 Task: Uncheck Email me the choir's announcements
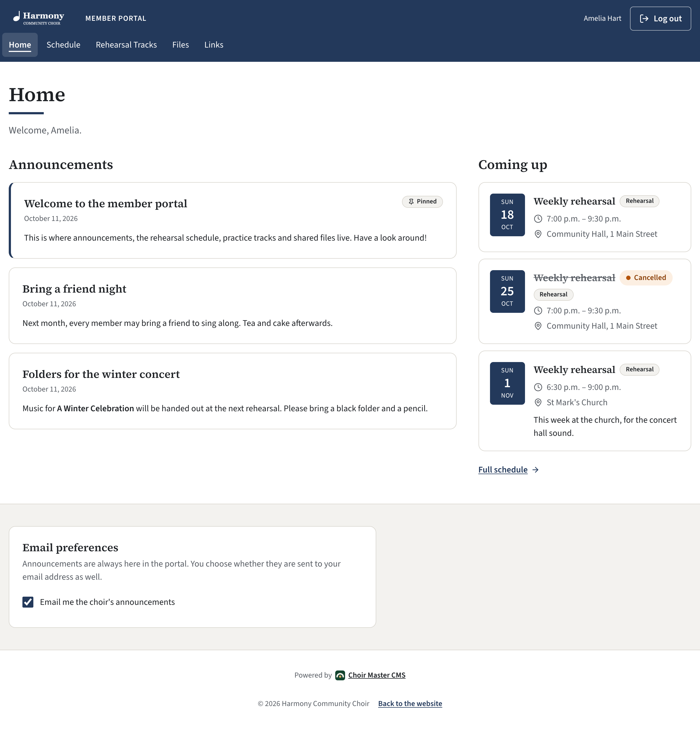(28, 602)
